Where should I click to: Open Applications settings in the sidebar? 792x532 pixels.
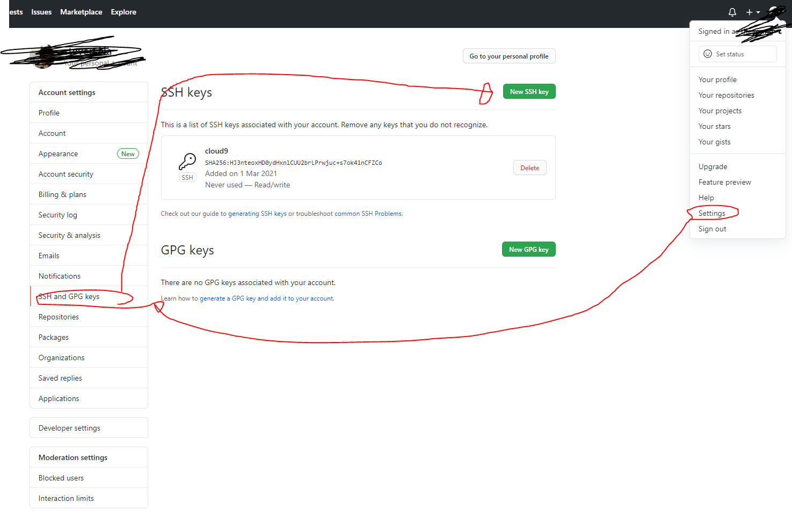(89, 398)
